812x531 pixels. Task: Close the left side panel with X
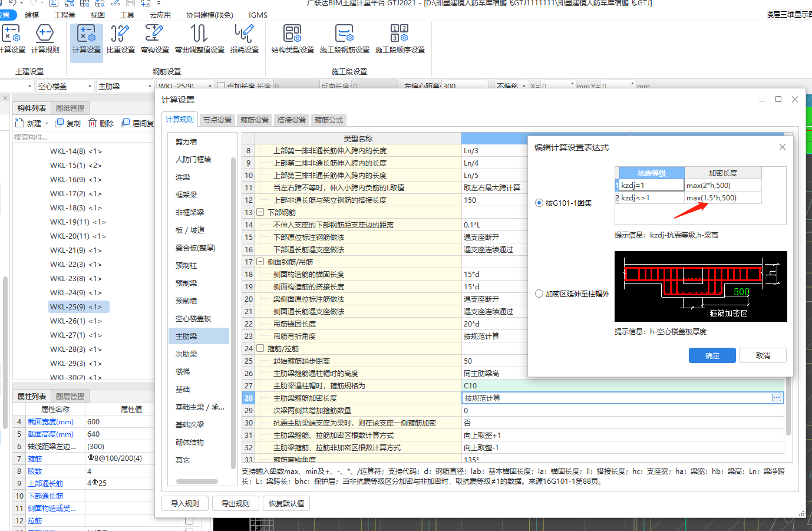4,98
